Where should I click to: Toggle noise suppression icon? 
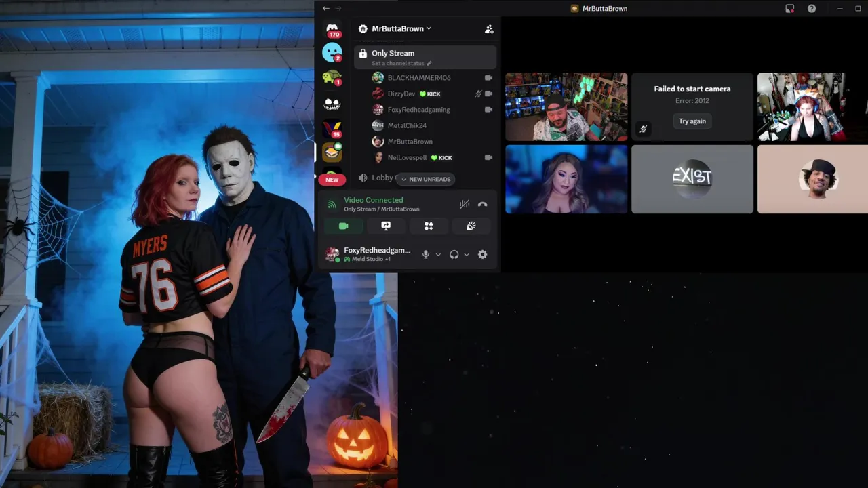click(x=465, y=204)
